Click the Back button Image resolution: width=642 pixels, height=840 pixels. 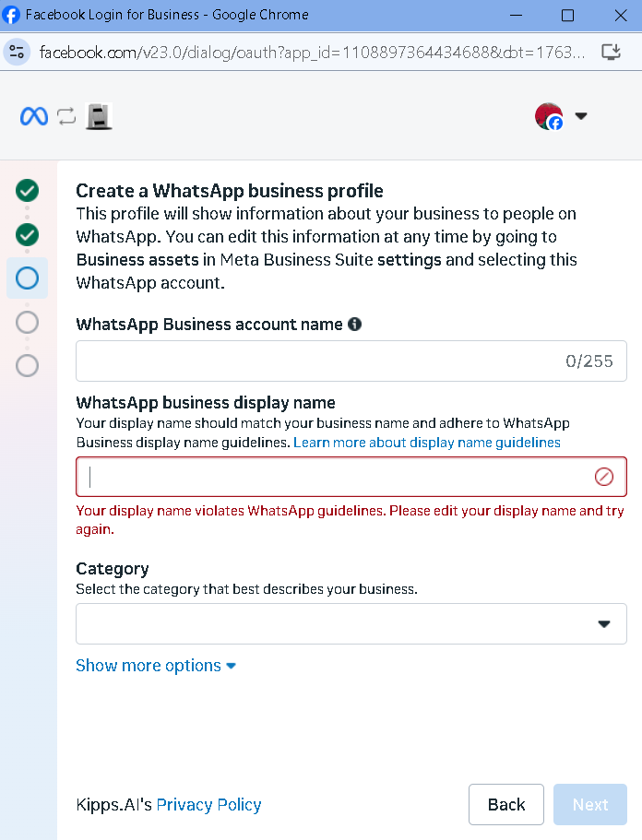click(505, 805)
